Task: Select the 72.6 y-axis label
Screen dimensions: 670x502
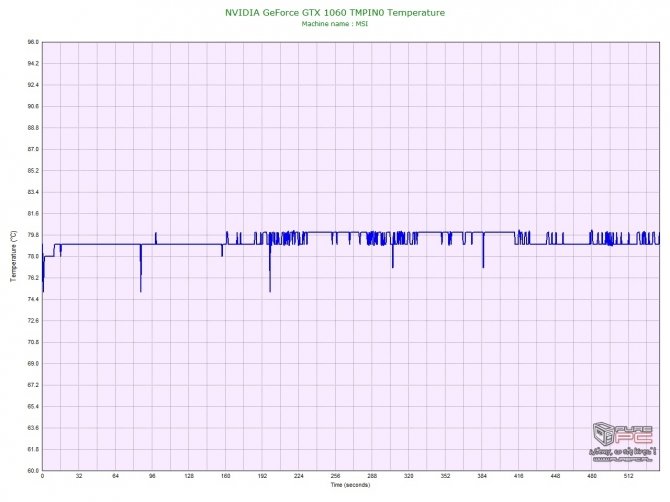Action: tap(33, 321)
